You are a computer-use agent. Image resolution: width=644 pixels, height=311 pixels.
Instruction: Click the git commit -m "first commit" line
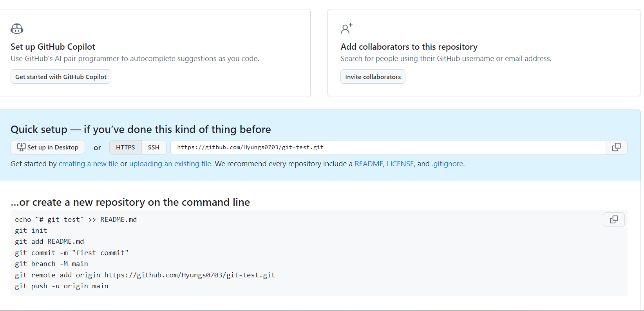click(x=72, y=253)
